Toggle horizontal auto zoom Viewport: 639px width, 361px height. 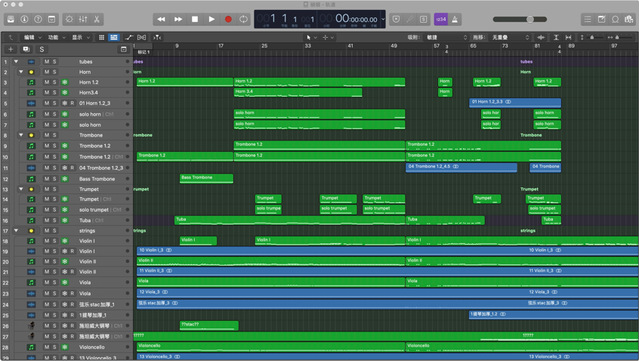point(568,37)
